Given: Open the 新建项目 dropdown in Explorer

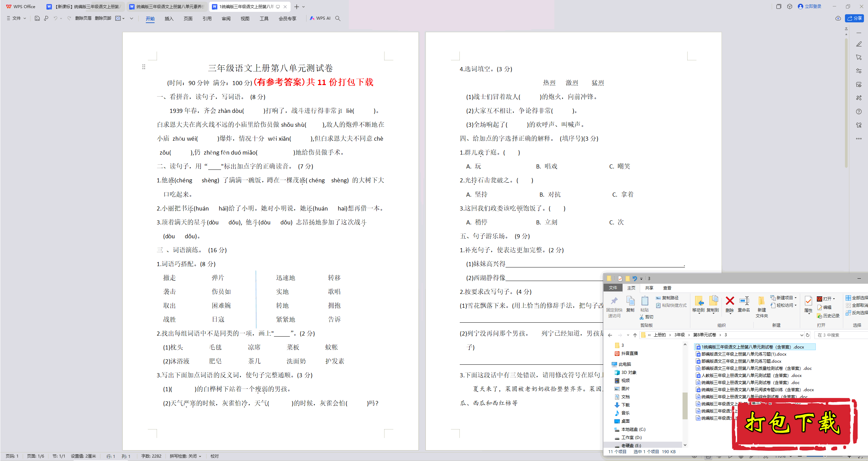Looking at the screenshot, I should pos(783,298).
